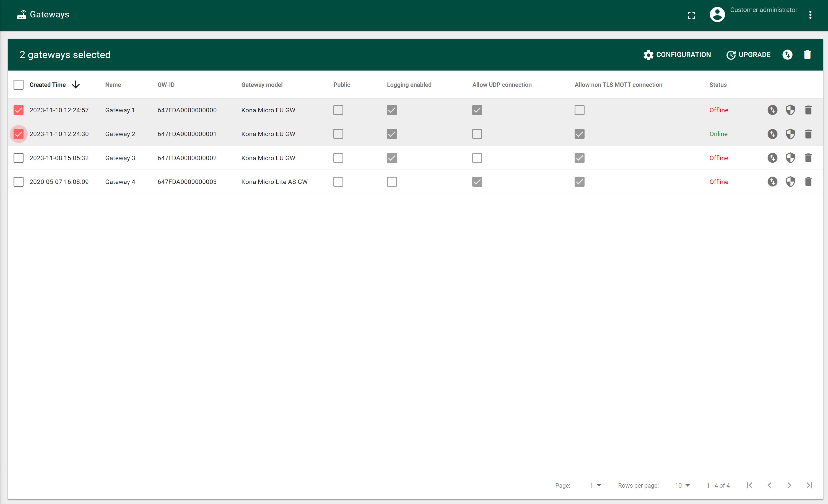Viewport: 828px width, 504px height.
Task: Toggle logging enabled checkbox for Gateway 1
Action: pos(391,110)
